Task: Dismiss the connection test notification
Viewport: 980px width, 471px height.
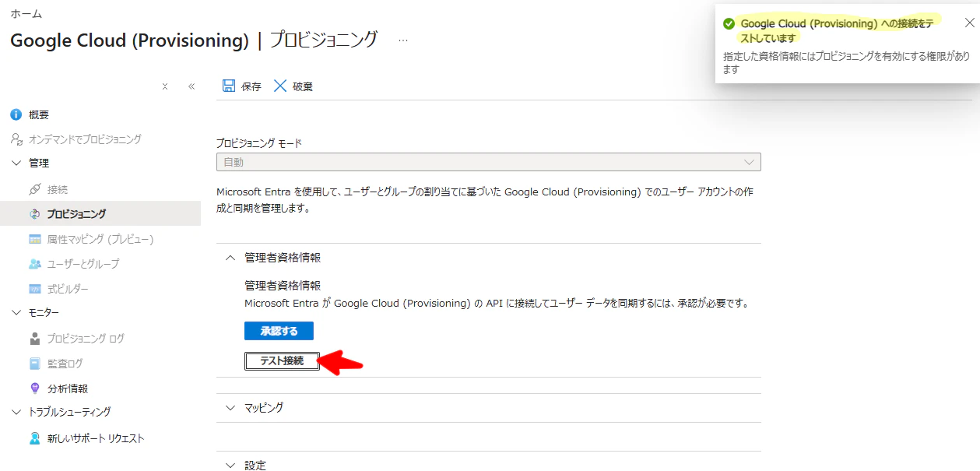Action: click(x=969, y=23)
